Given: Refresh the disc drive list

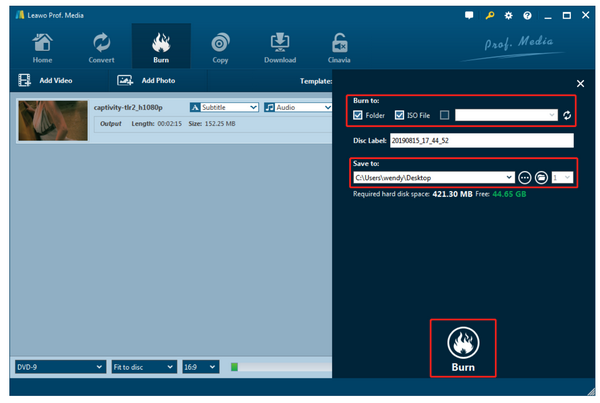Looking at the screenshot, I should [567, 115].
